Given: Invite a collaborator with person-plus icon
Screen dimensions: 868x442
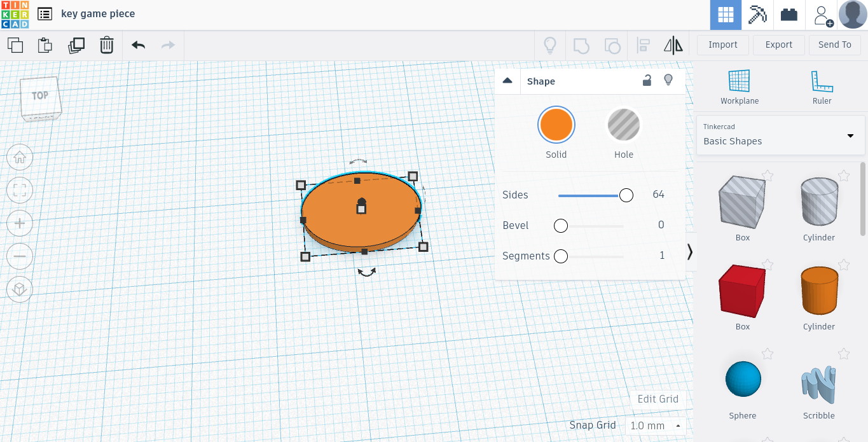Looking at the screenshot, I should [823, 15].
